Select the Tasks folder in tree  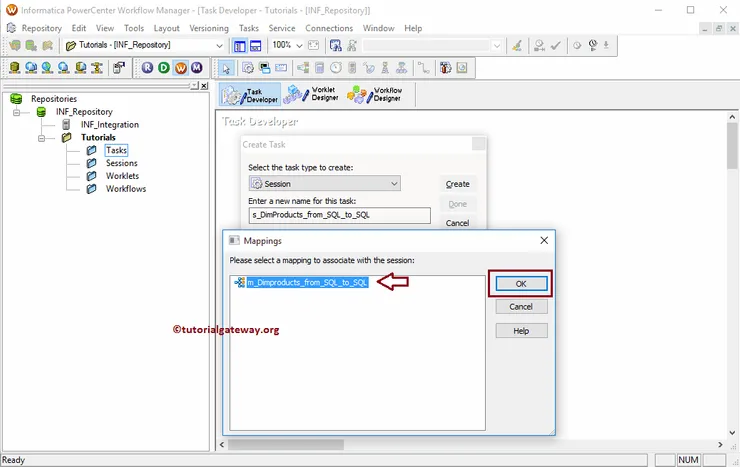click(x=116, y=150)
